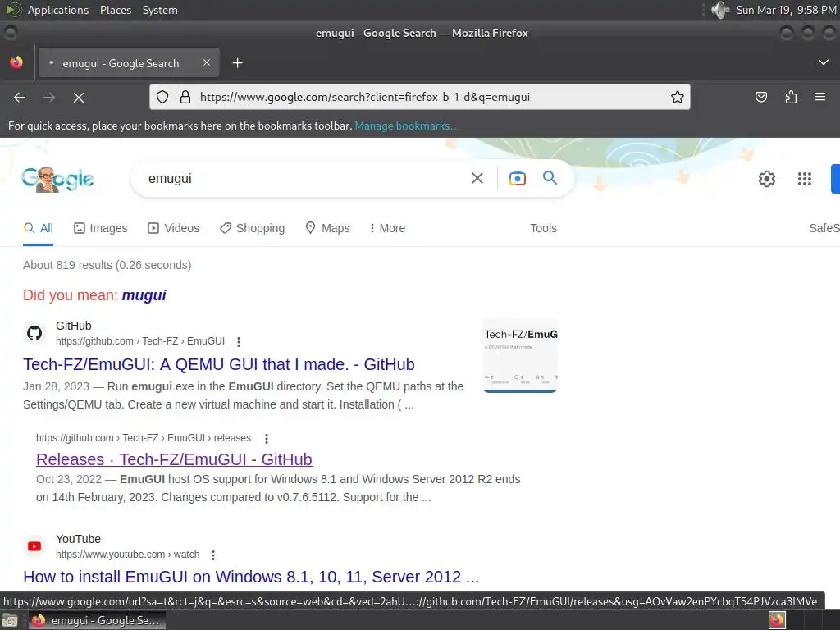Screen dimensions: 840x630
Task: Open the Google apps grid
Action: tap(804, 178)
